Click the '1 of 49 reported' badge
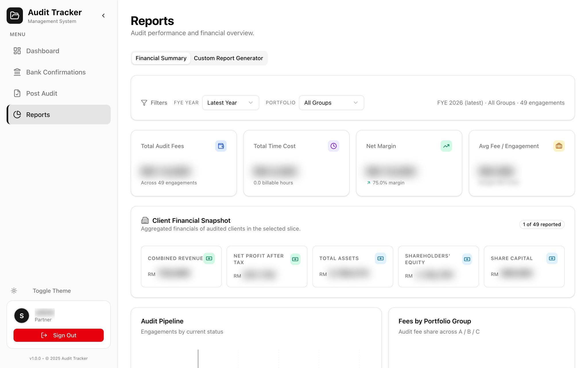Screen dimensions: 588x368 [x=542, y=225]
